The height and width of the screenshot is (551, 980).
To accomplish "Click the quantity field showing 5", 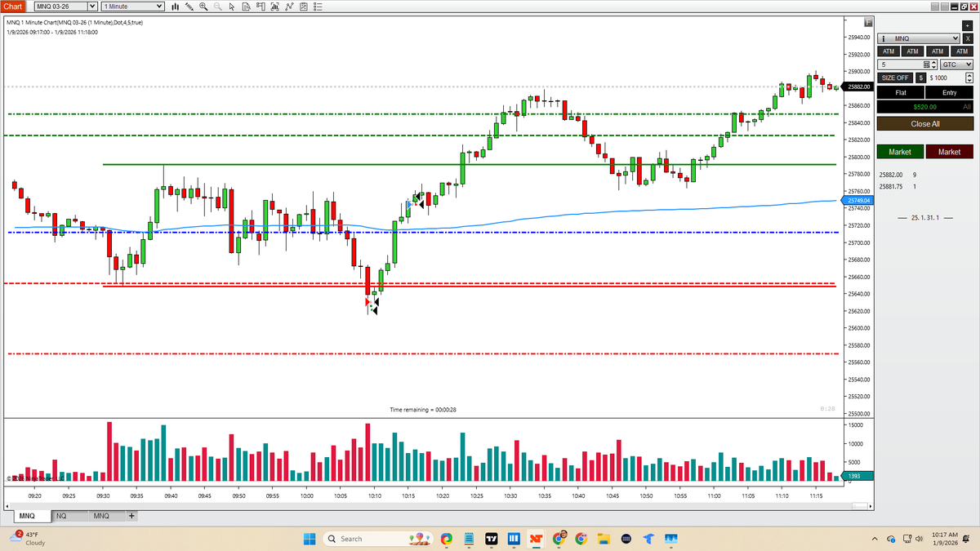I will coord(900,64).
